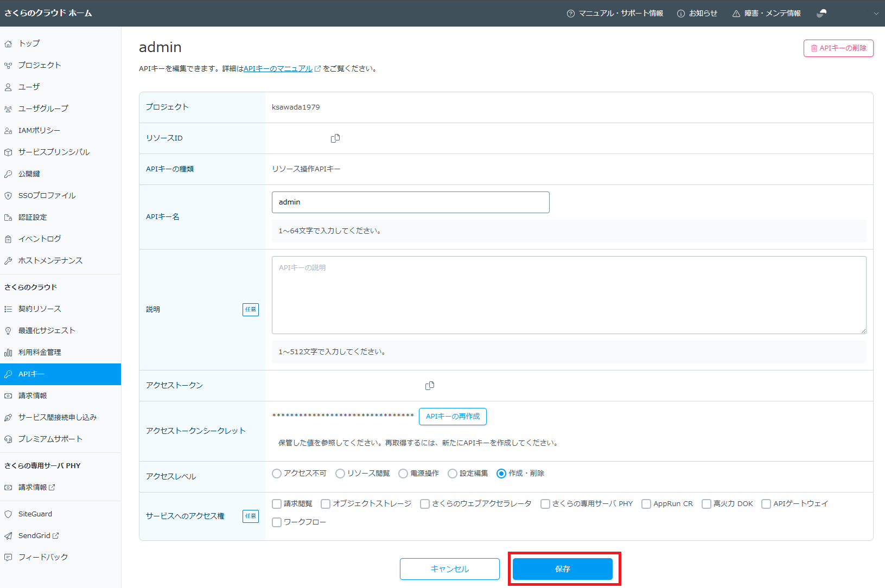This screenshot has height=588, width=885.
Task: Click the 説明 textarea resize handle
Action: 863,330
